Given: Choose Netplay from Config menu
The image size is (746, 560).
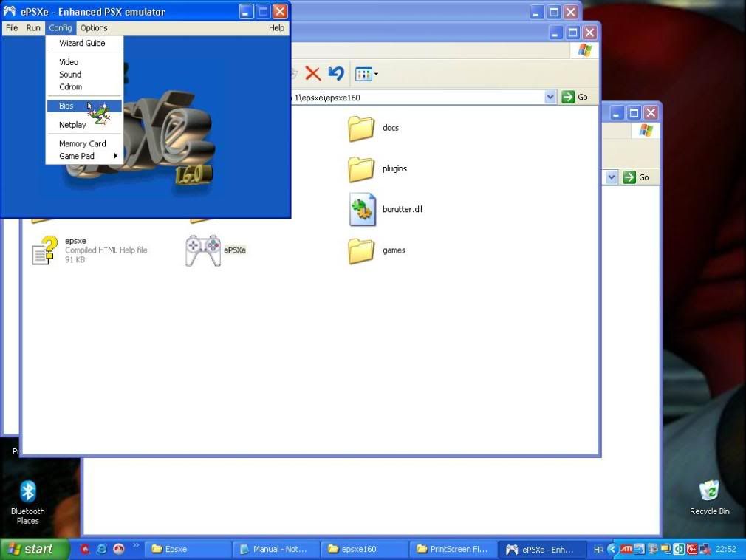Looking at the screenshot, I should tap(84, 125).
